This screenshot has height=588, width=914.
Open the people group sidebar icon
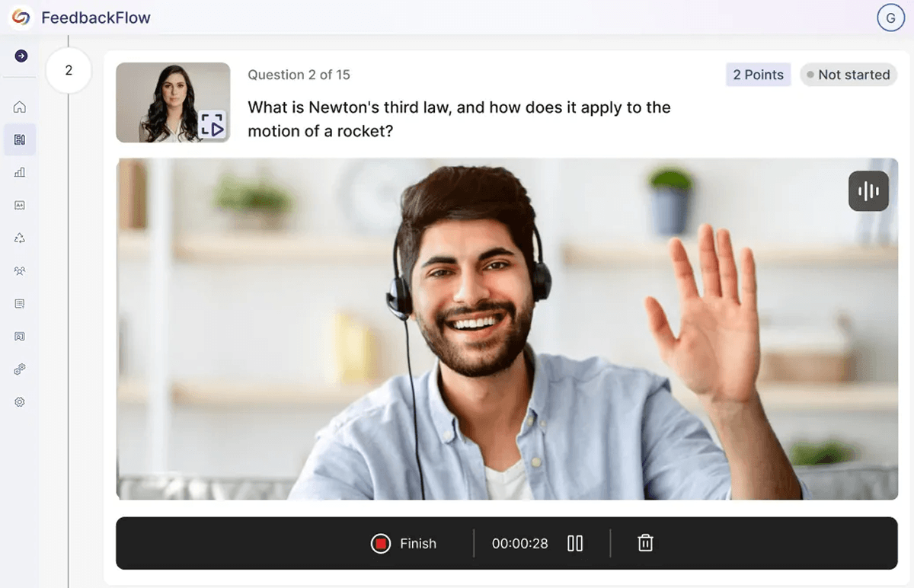point(20,270)
